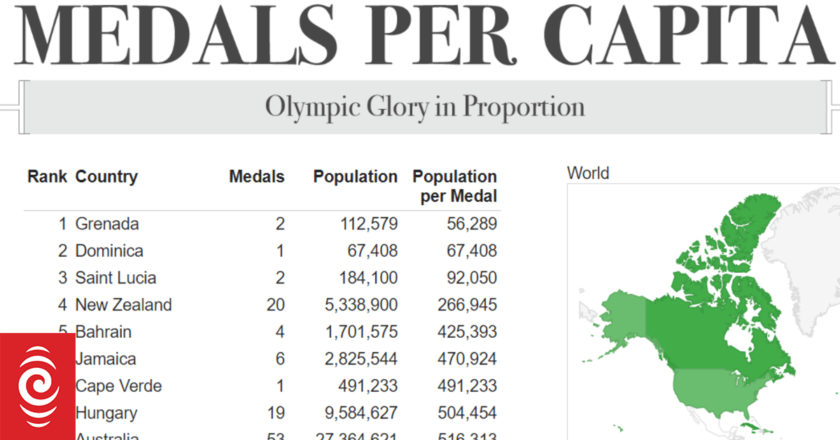The image size is (840, 440).
Task: Open the Jamaica country entry
Action: click(105, 359)
